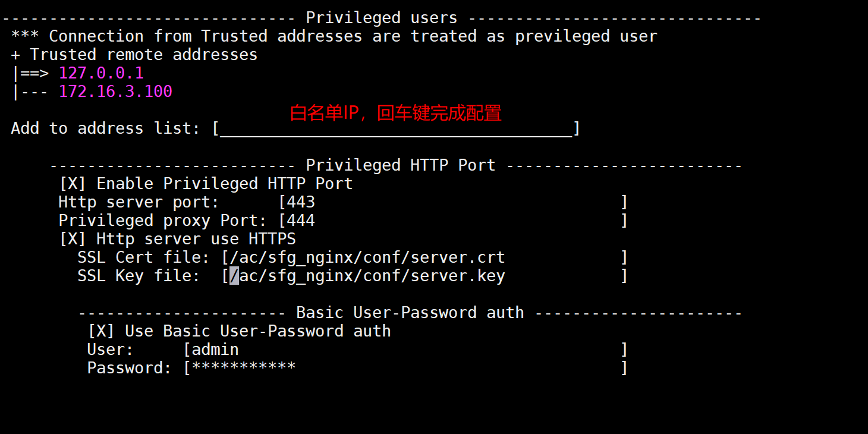The image size is (868, 434).
Task: Click the arrow marker beside 127.0.0.1
Action: coord(34,74)
